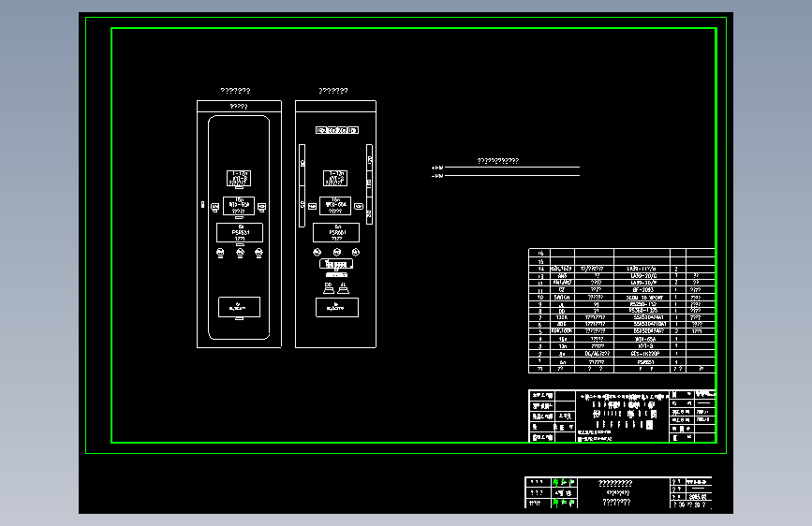This screenshot has height=526, width=812.
Task: Select the middle round indicator in right cabinet
Action: [337, 252]
